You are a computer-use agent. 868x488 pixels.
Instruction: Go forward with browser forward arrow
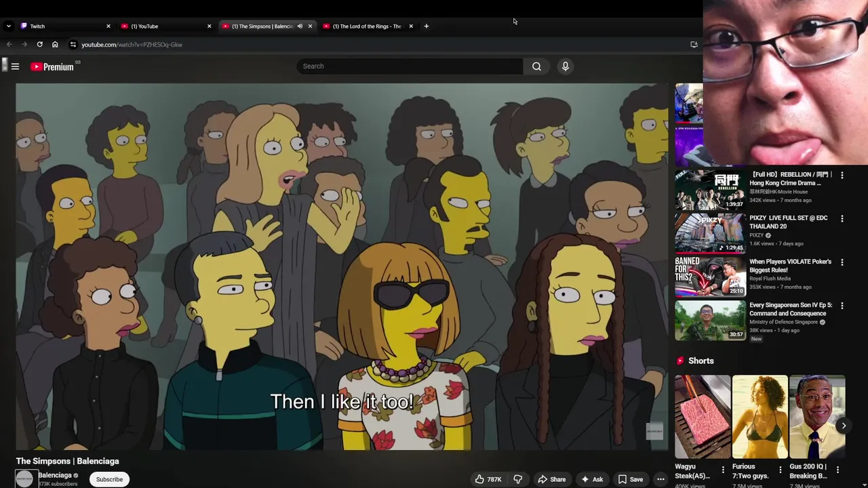(24, 44)
